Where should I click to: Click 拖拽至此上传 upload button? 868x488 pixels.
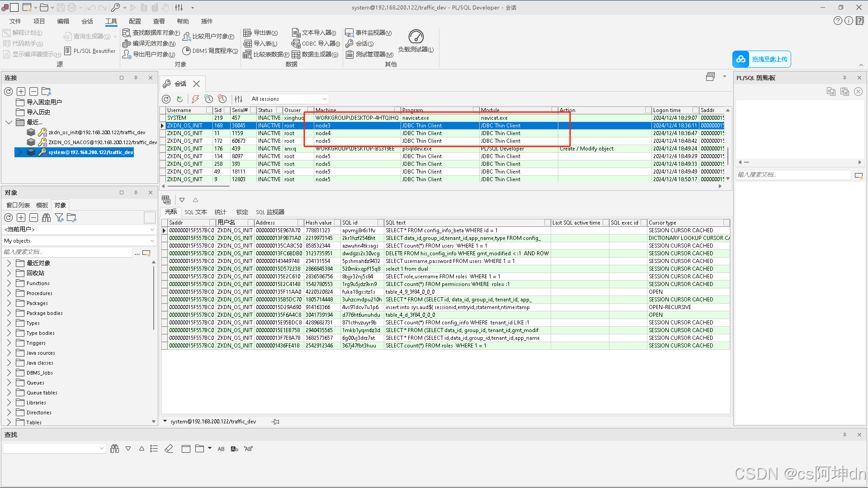click(x=762, y=59)
